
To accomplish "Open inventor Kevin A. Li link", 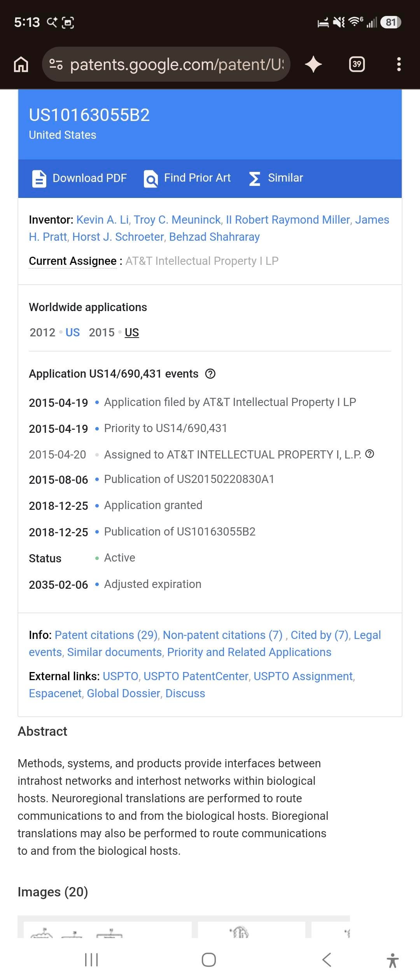I will click(x=103, y=220).
